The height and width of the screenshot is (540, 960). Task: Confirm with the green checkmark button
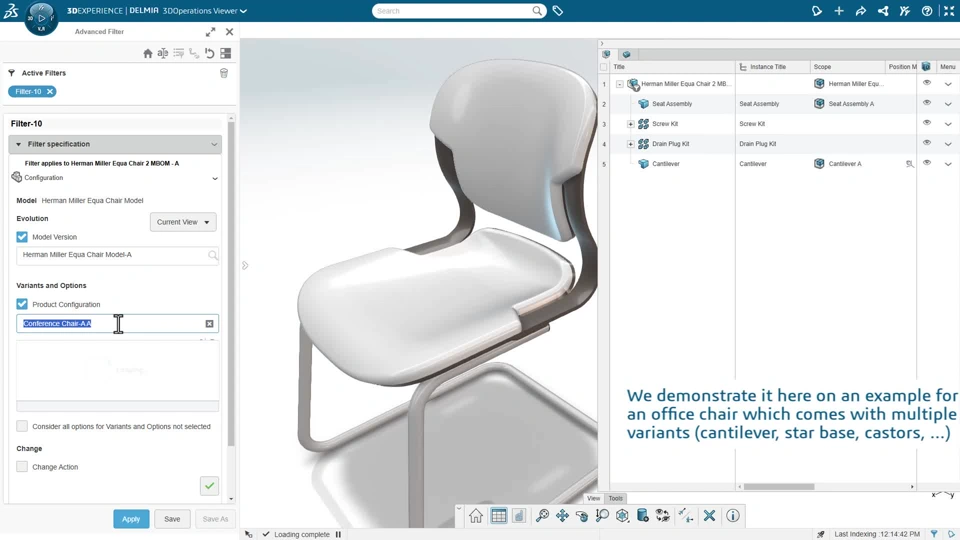coord(209,486)
